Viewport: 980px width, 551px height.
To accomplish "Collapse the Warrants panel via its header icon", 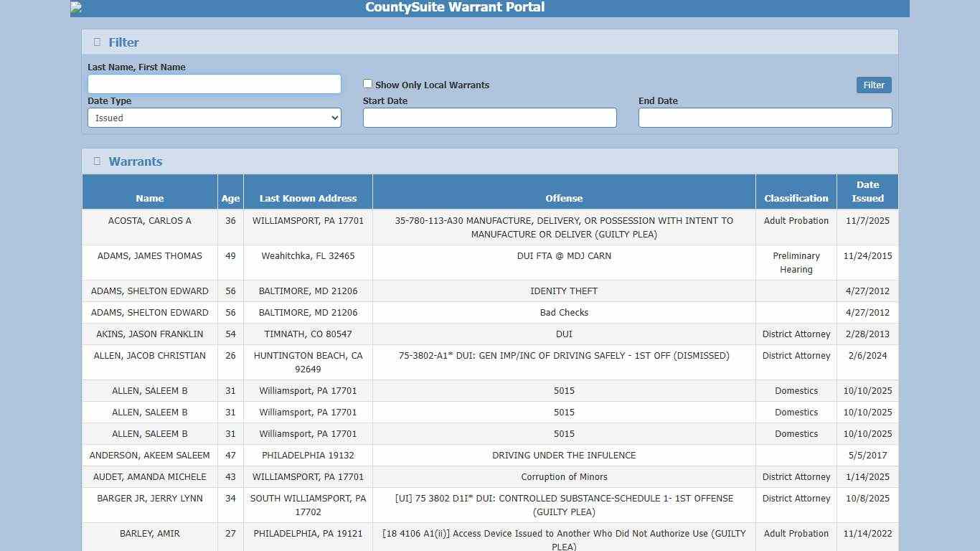I will [96, 161].
